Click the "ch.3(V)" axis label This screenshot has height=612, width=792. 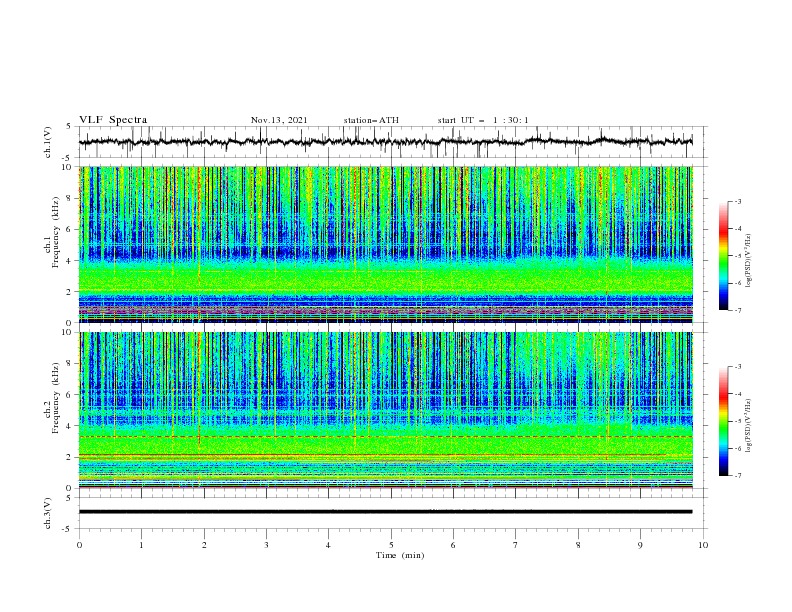tap(48, 513)
